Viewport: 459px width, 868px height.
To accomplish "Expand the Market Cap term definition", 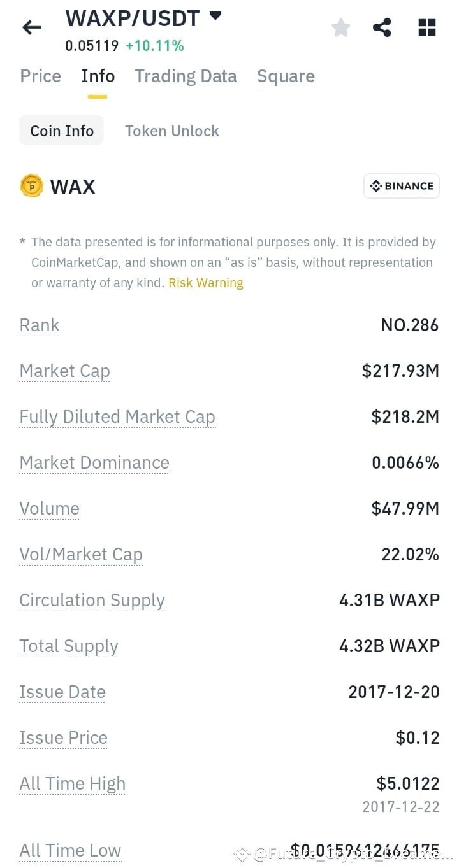I will pos(64,371).
